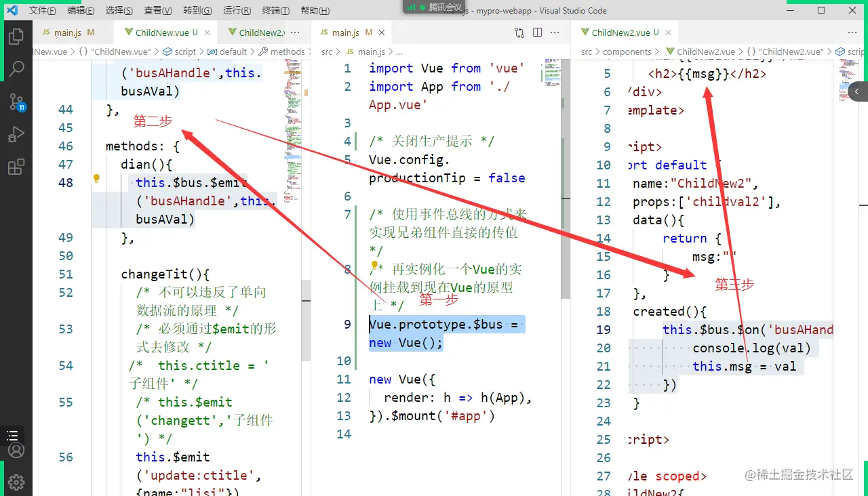Click the VS Code logo icon
The height and width of the screenshot is (496, 868).
[x=12, y=10]
